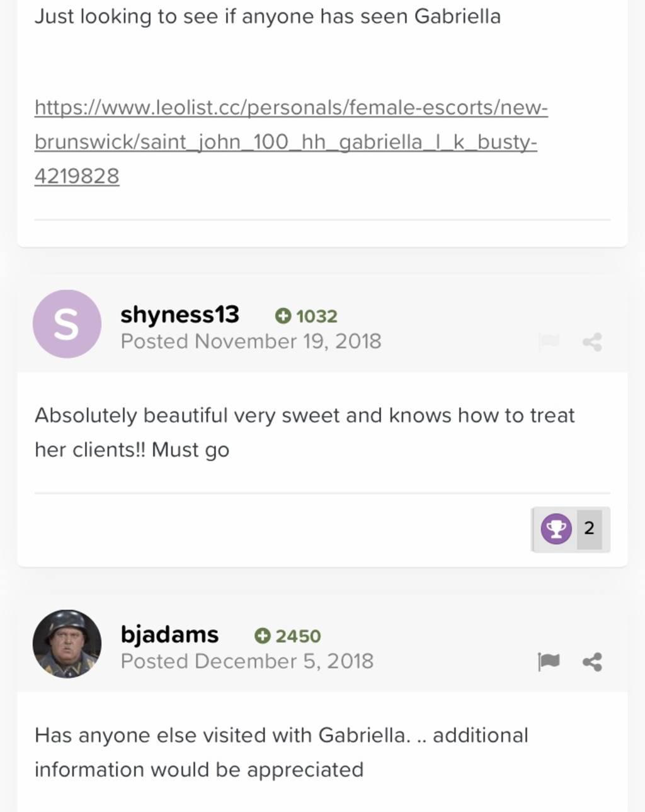Screen dimensions: 645x812
Task: Report shyness13's post with flag icon
Action: [549, 341]
